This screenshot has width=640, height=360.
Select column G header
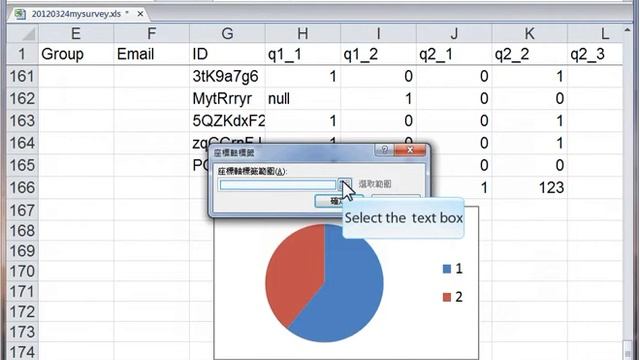[x=227, y=33]
